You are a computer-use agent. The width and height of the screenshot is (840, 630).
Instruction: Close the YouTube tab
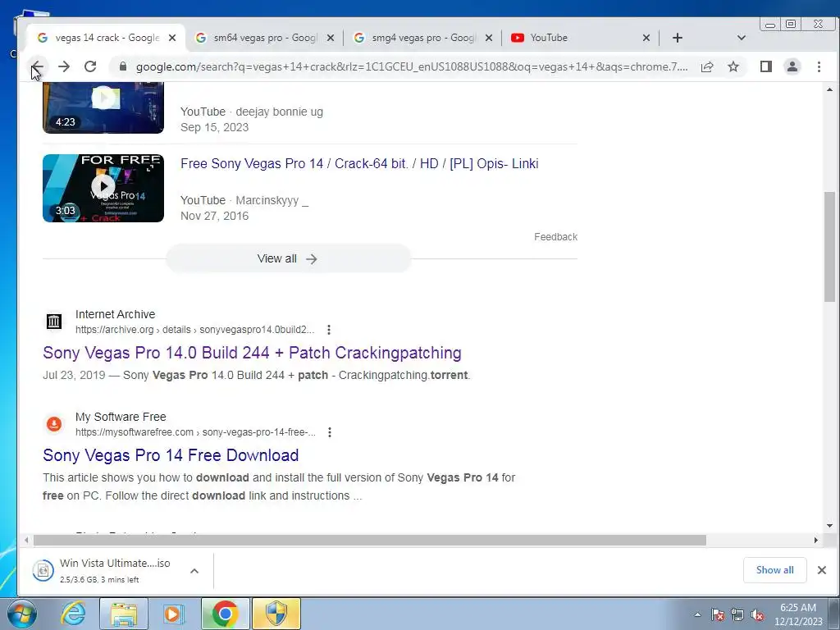coord(646,38)
